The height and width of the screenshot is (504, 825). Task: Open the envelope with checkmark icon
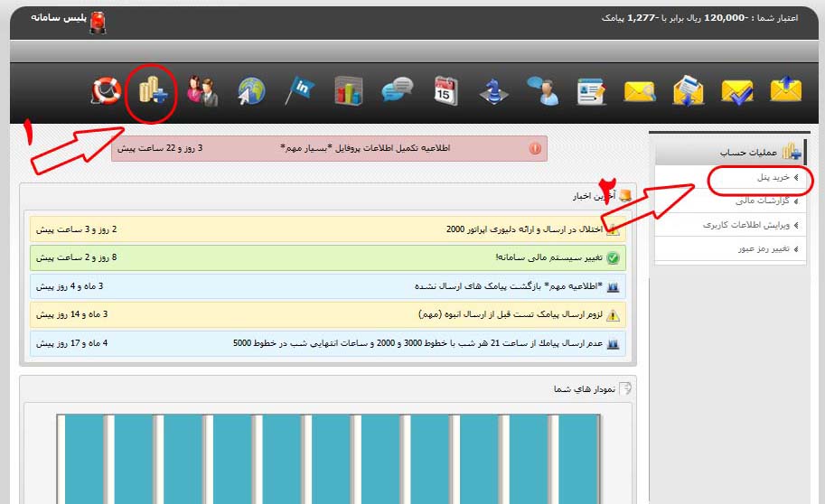point(737,92)
